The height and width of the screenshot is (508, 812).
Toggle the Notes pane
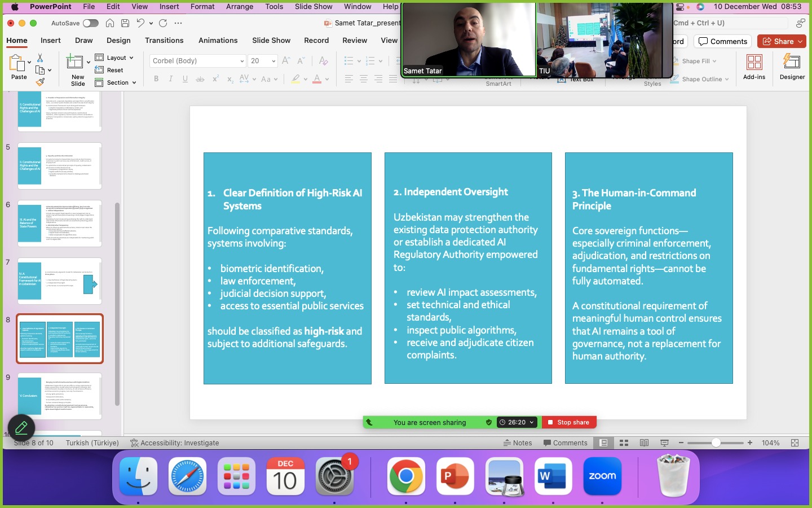click(x=518, y=443)
